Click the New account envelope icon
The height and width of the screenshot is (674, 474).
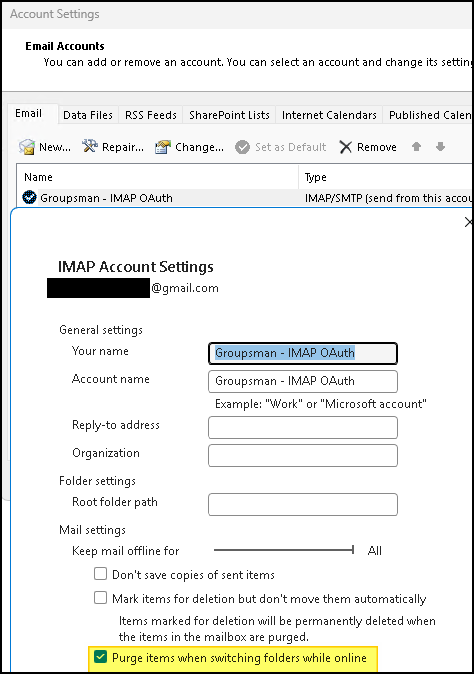pos(27,147)
